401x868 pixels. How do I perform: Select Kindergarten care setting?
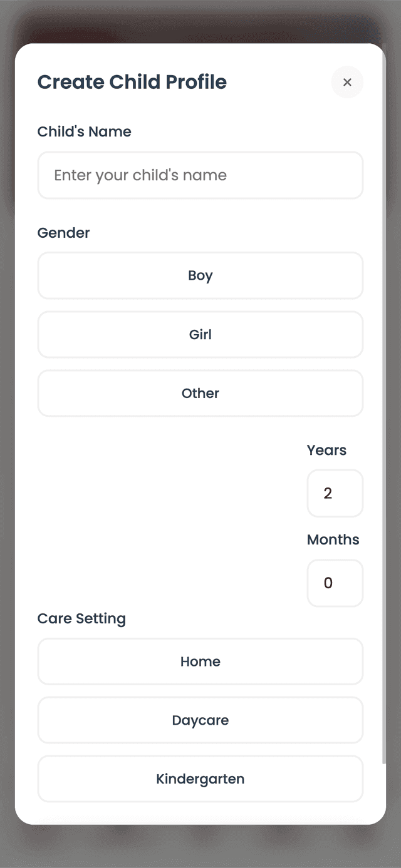[200, 779]
